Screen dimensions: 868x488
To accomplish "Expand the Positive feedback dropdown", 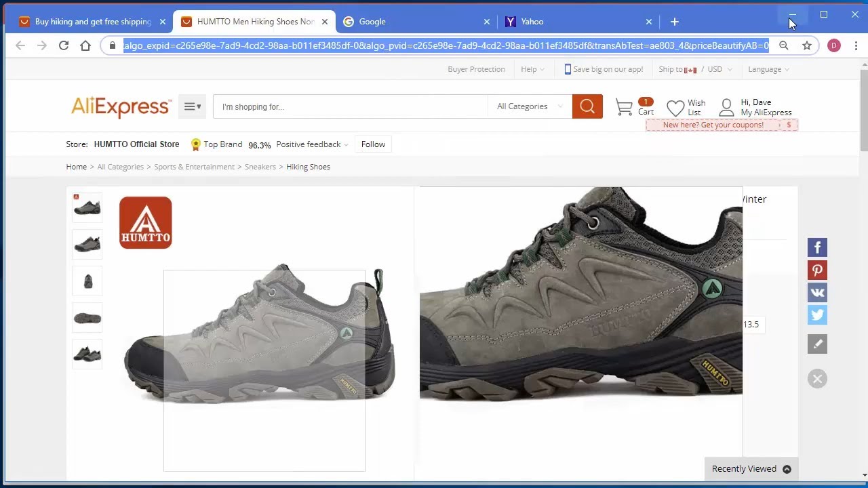I will pyautogui.click(x=312, y=144).
